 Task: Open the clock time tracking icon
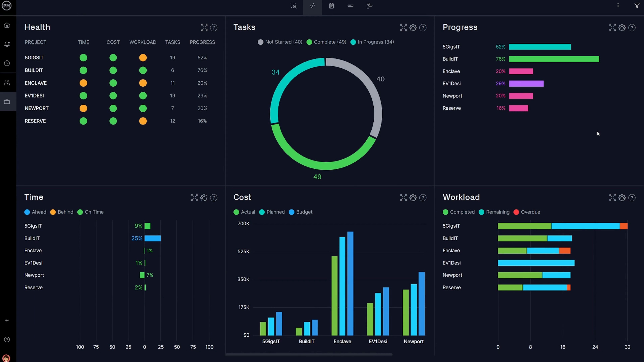(7, 63)
